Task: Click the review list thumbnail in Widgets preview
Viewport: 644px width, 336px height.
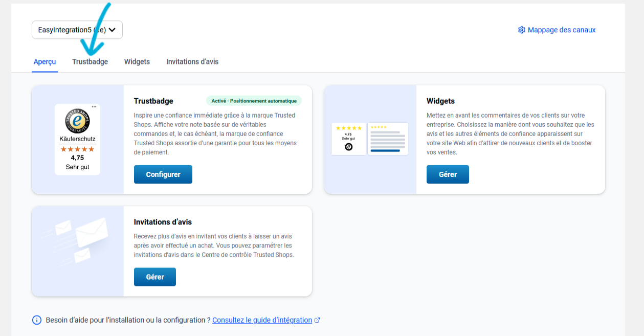Action: click(x=388, y=139)
